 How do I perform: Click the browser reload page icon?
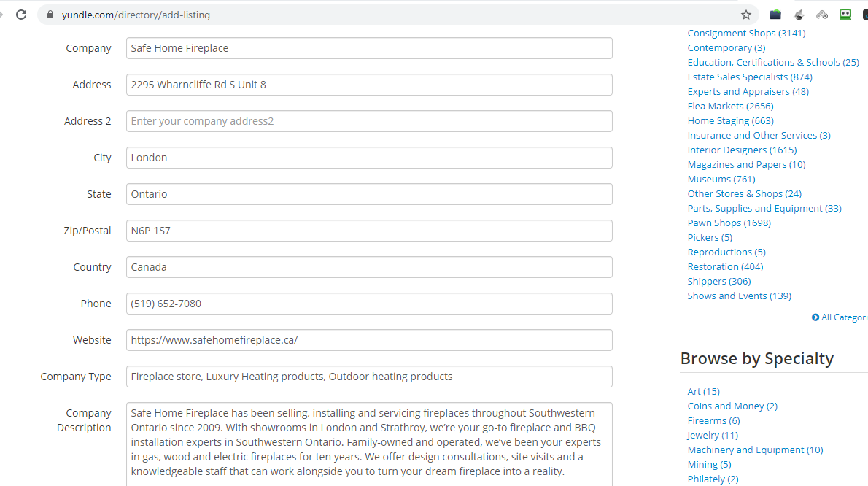coord(21,15)
